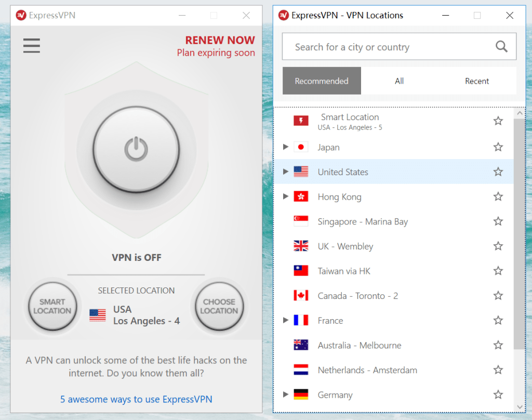Focus the city or country search field
The height and width of the screenshot is (420, 532).
[399, 46]
